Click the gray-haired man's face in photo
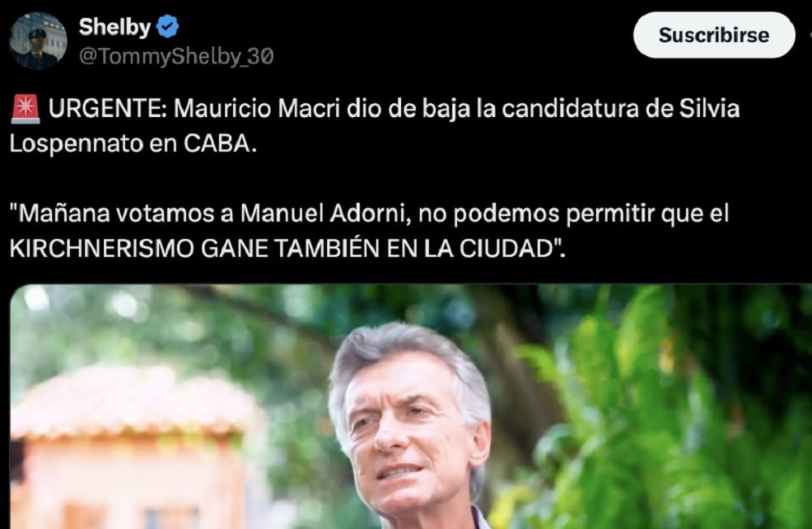Screen dimensions: 812x529 pyautogui.click(x=409, y=425)
